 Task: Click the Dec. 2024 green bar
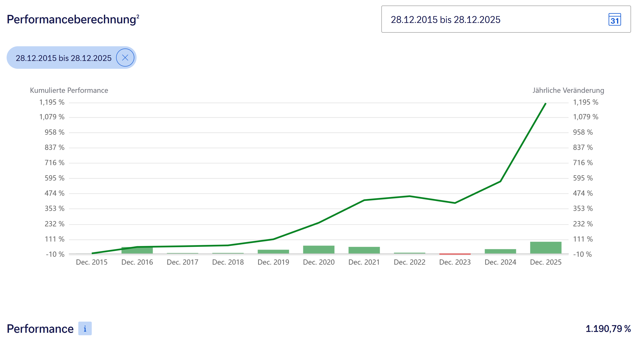coord(500,251)
